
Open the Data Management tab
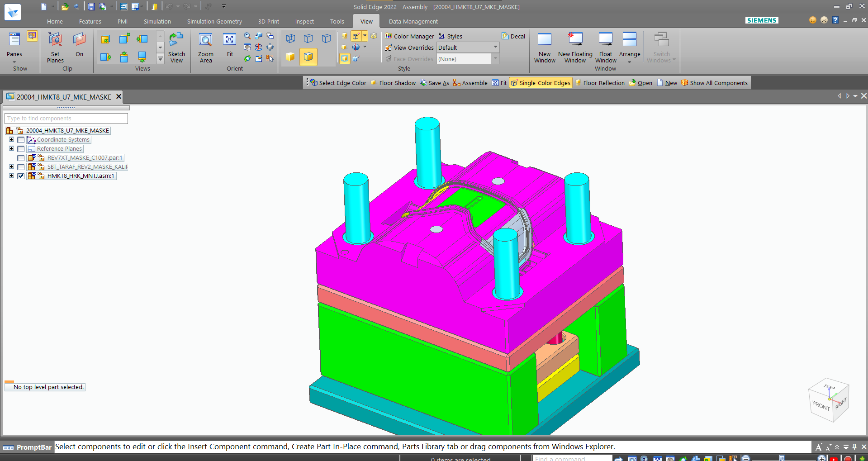click(x=413, y=21)
